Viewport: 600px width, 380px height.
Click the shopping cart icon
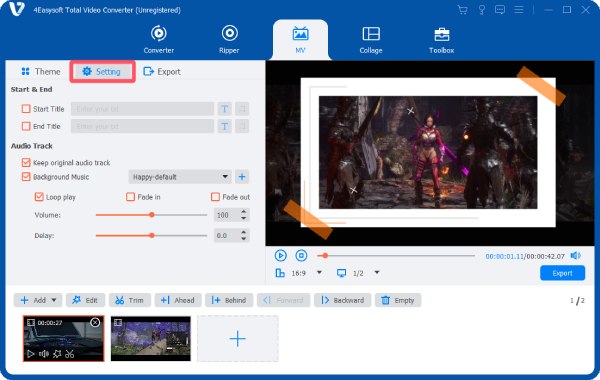click(463, 10)
